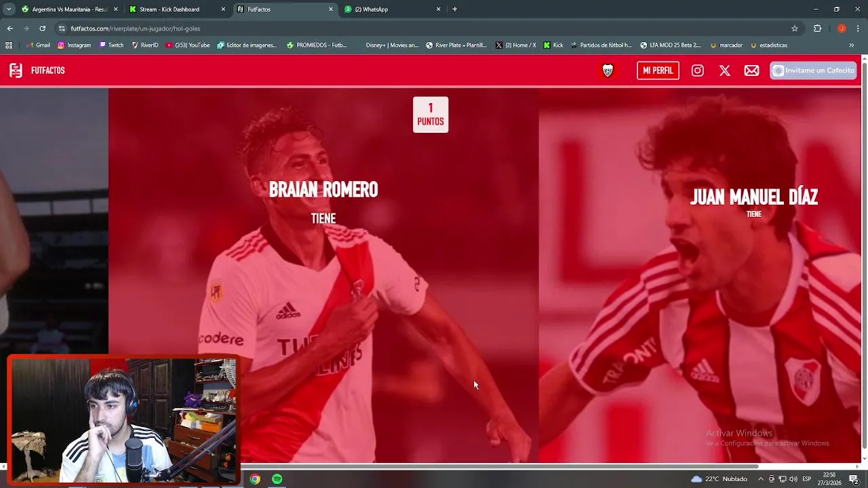The height and width of the screenshot is (488, 868).
Task: Open the Kick bookmark
Action: tap(553, 45)
